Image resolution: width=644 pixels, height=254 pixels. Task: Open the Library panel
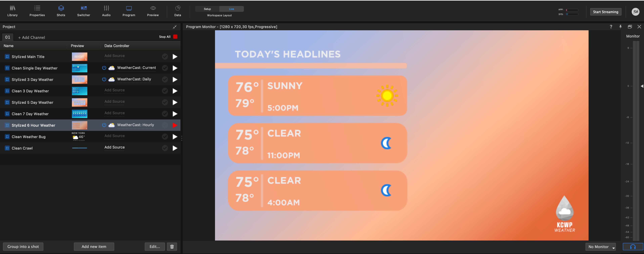(x=12, y=11)
